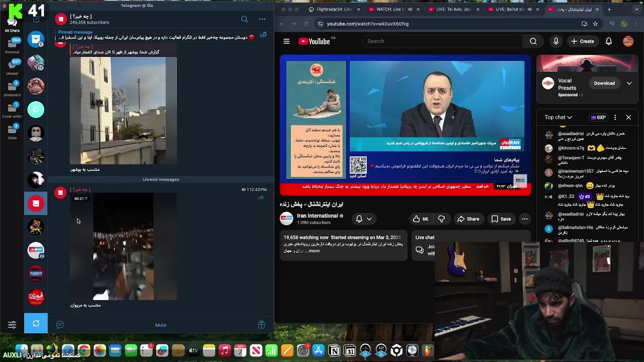Open notification preference dropdown beside bell

(x=369, y=219)
